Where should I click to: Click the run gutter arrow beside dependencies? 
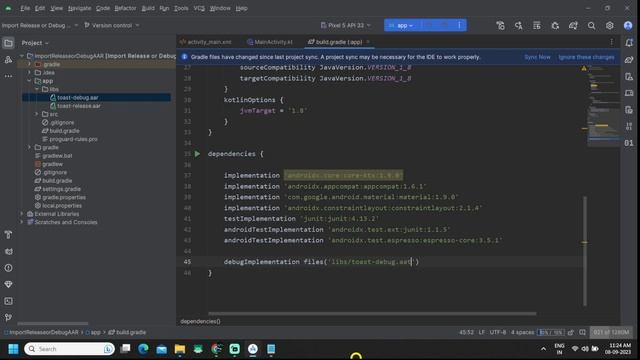pos(198,154)
